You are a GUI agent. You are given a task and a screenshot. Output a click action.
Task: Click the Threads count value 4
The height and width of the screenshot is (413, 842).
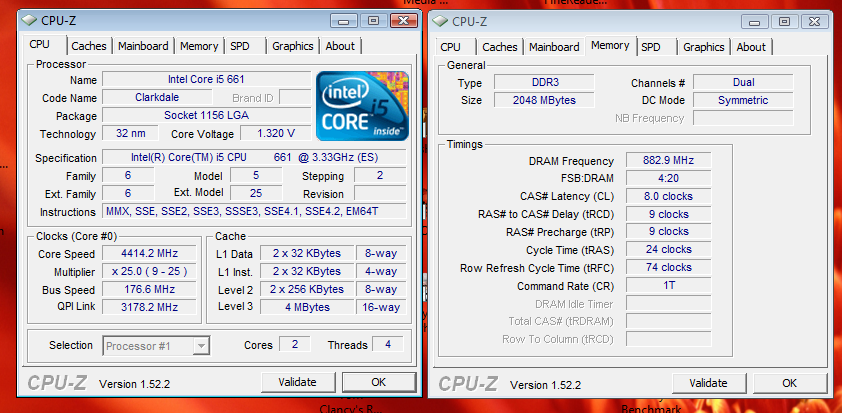pos(388,344)
